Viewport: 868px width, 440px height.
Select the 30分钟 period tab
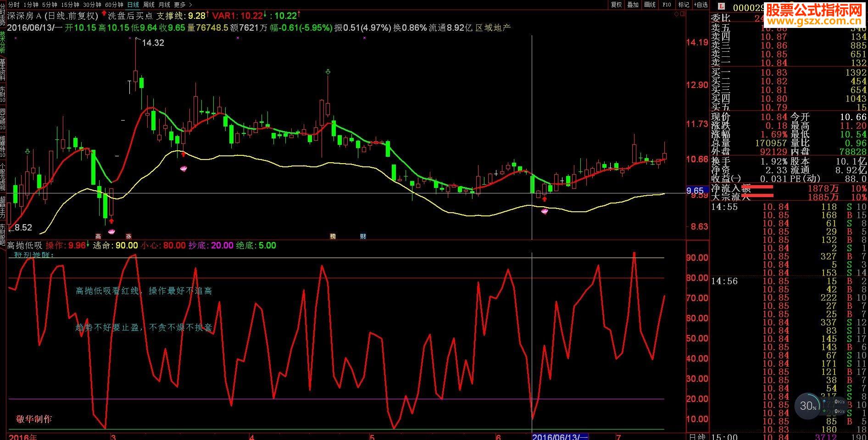tap(92, 5)
